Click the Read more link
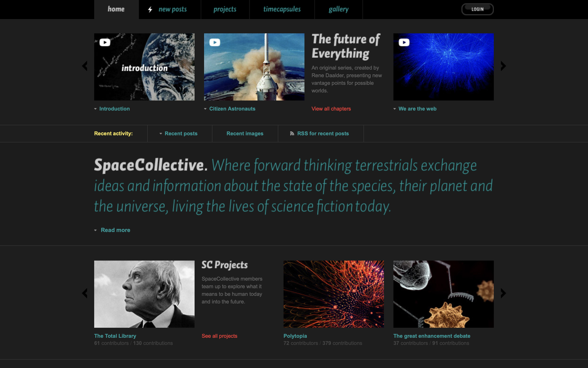This screenshot has height=368, width=588. coord(115,230)
